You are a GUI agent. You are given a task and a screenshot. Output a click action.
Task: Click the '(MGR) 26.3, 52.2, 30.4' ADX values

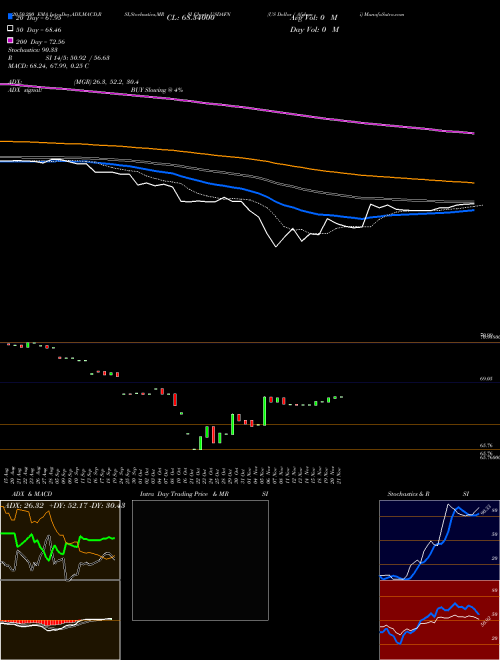point(106,82)
